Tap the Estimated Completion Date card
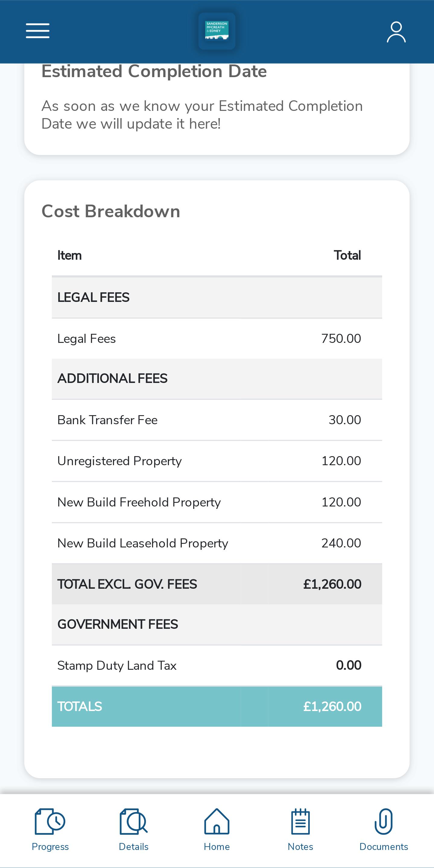Image resolution: width=434 pixels, height=868 pixels. pyautogui.click(x=217, y=108)
